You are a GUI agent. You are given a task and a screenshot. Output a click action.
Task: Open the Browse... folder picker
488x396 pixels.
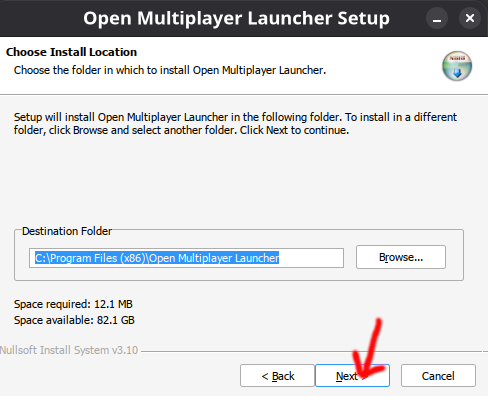[401, 257]
